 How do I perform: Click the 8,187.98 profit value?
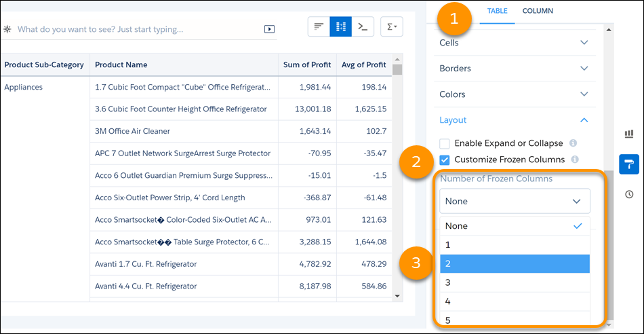coord(315,286)
